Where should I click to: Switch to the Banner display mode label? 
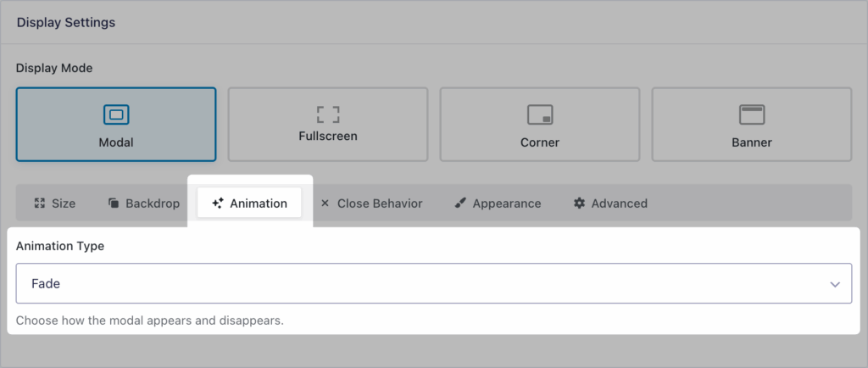pyautogui.click(x=752, y=142)
